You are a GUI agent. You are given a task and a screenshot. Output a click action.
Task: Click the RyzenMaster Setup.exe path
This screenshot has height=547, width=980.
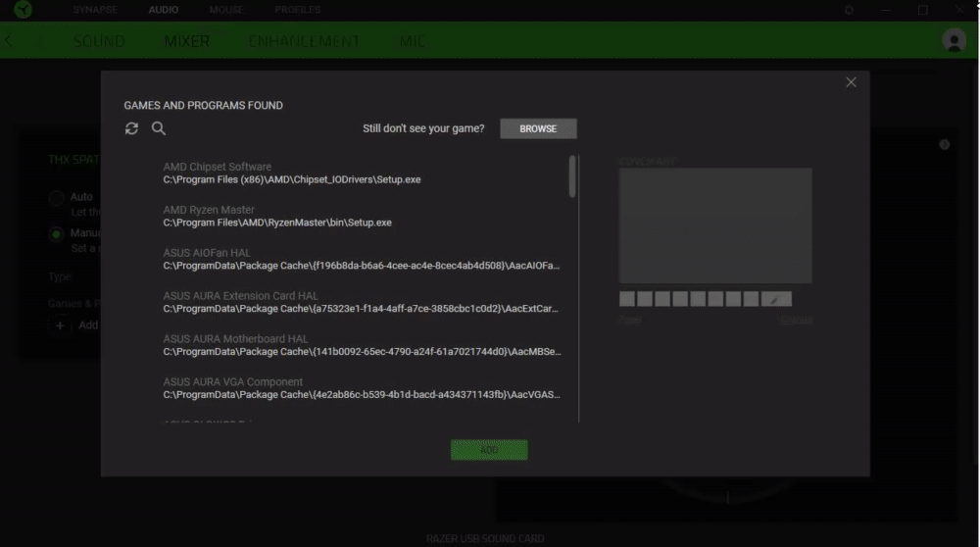point(277,224)
